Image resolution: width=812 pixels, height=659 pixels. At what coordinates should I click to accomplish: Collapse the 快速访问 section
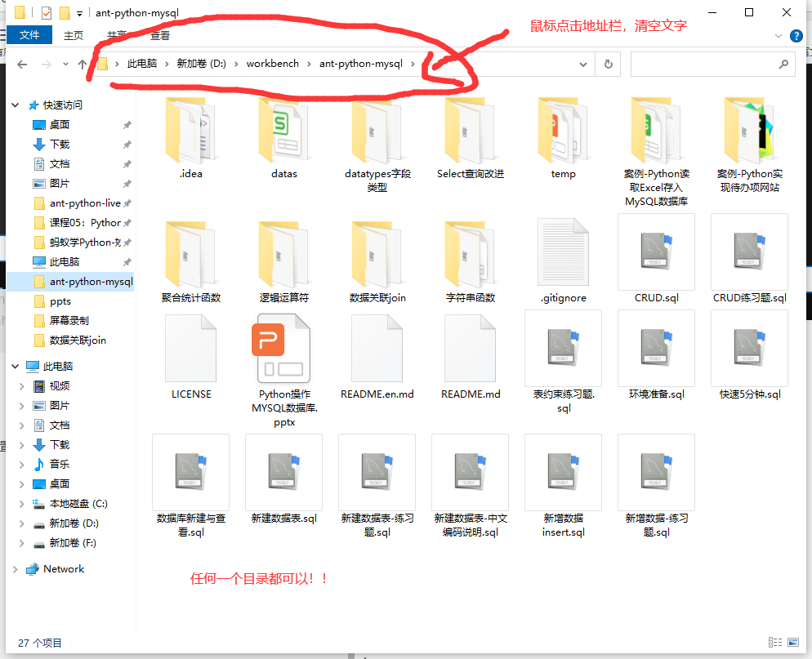pyautogui.click(x=16, y=105)
